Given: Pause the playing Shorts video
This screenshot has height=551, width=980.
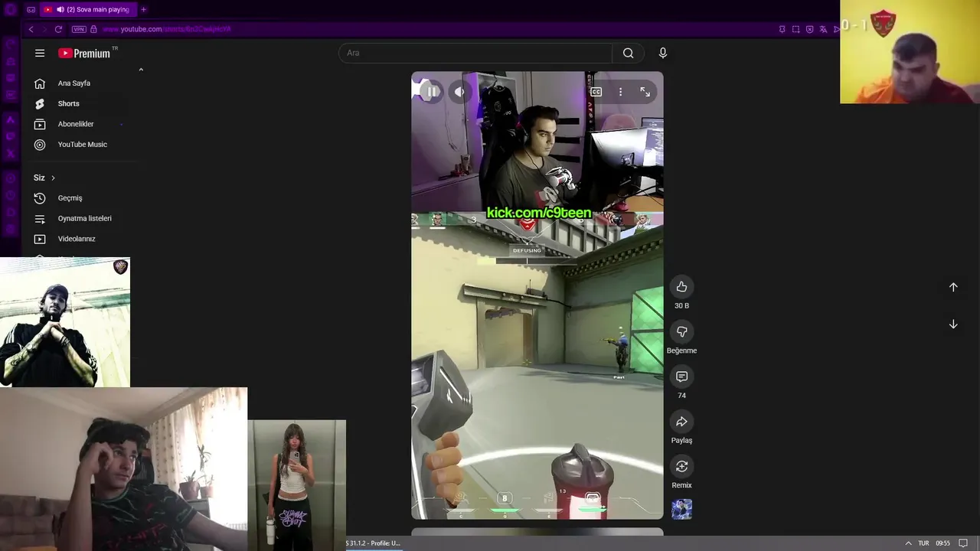Looking at the screenshot, I should (x=433, y=92).
